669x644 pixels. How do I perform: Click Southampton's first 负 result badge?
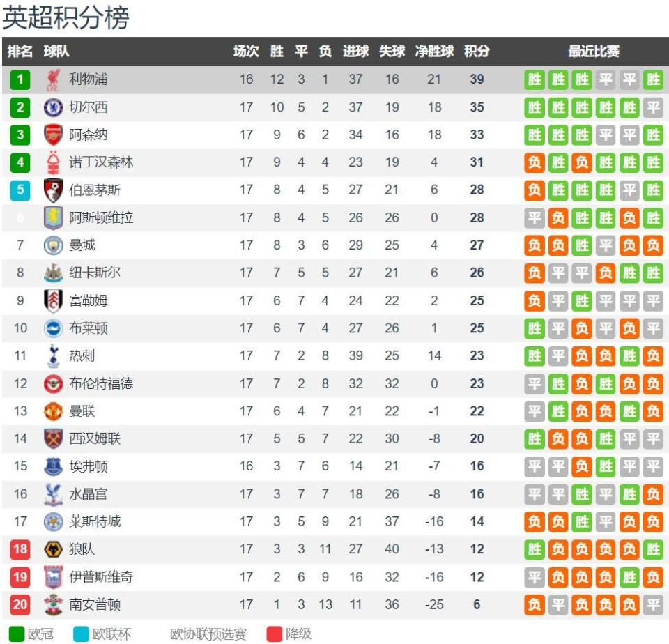point(535,604)
